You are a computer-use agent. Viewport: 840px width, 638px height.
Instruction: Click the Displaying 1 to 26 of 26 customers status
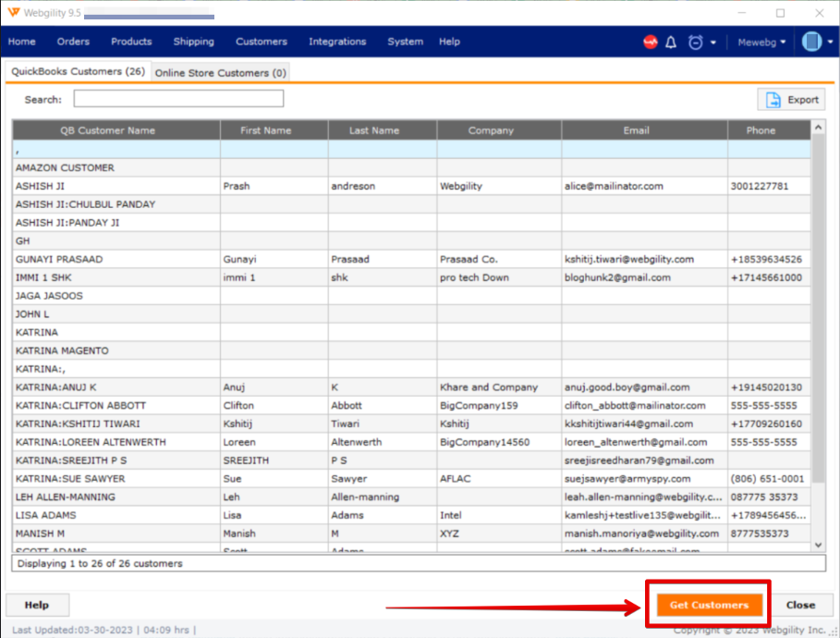point(100,563)
